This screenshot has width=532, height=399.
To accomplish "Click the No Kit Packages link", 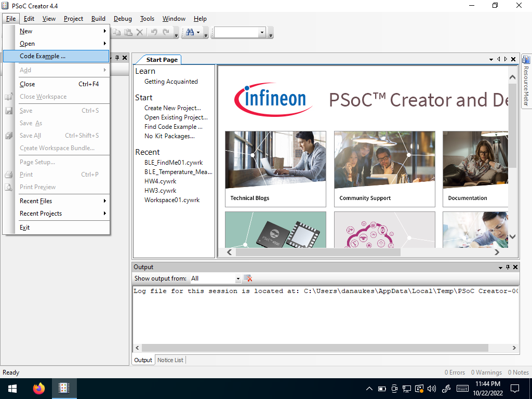I will (170, 136).
